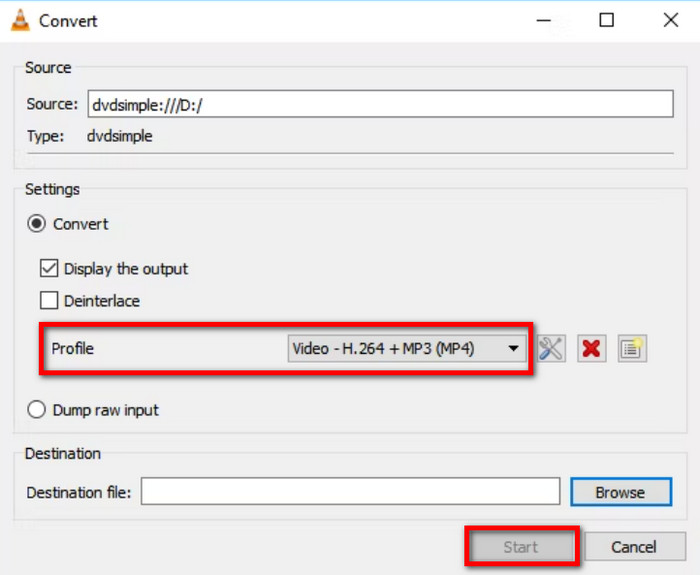Click the Destination file: label
The width and height of the screenshot is (700, 575).
pyautogui.click(x=79, y=492)
